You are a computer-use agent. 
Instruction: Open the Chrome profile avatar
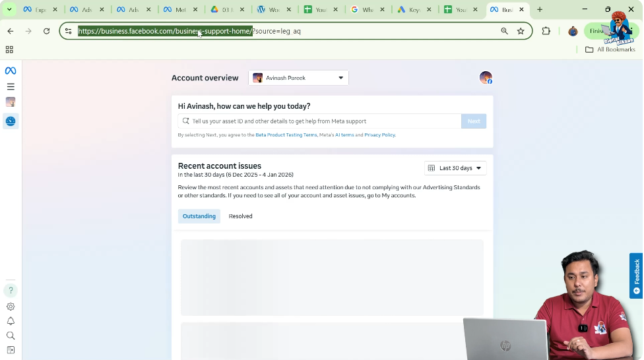(x=573, y=31)
